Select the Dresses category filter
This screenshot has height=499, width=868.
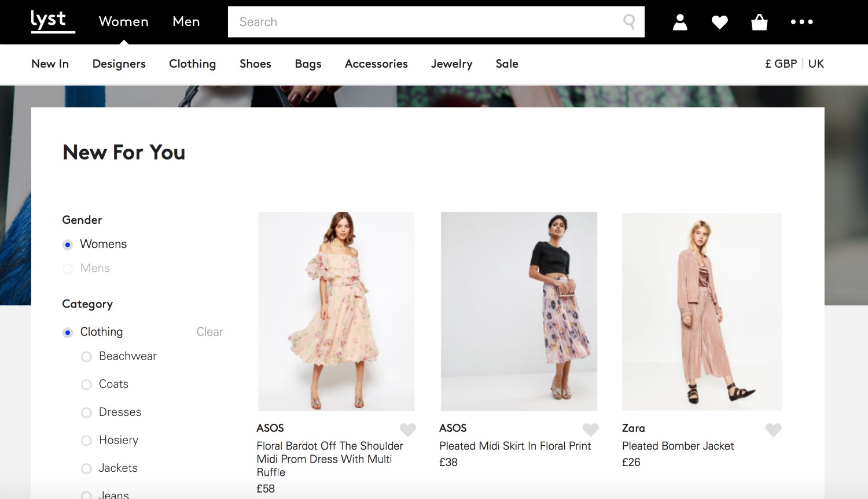86,412
